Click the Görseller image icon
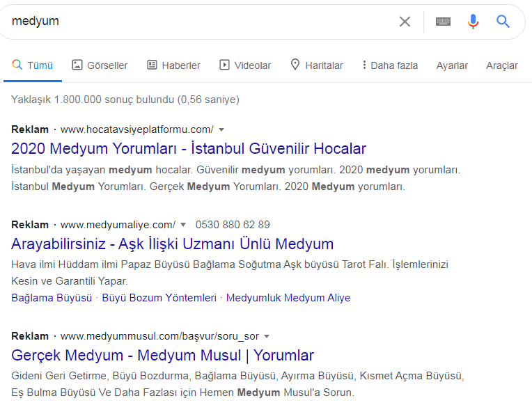 [x=77, y=65]
